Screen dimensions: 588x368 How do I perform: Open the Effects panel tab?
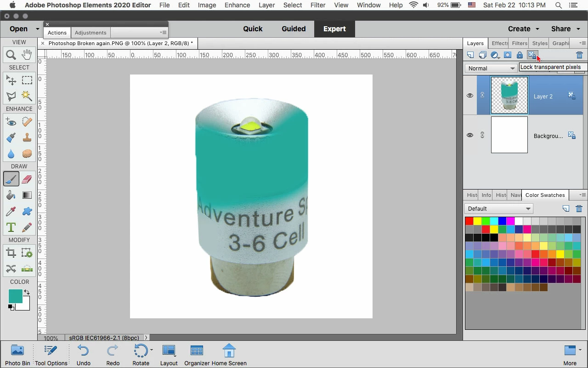(x=500, y=43)
